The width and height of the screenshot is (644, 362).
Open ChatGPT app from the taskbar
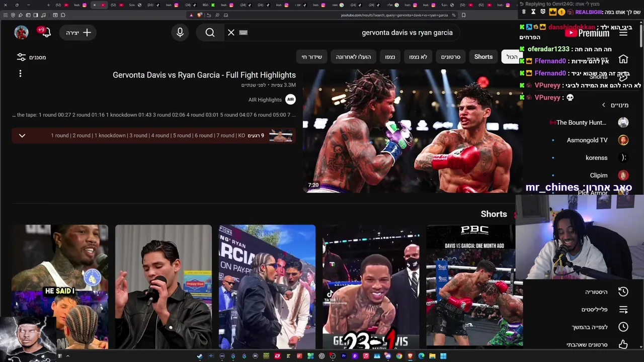tap(321, 356)
